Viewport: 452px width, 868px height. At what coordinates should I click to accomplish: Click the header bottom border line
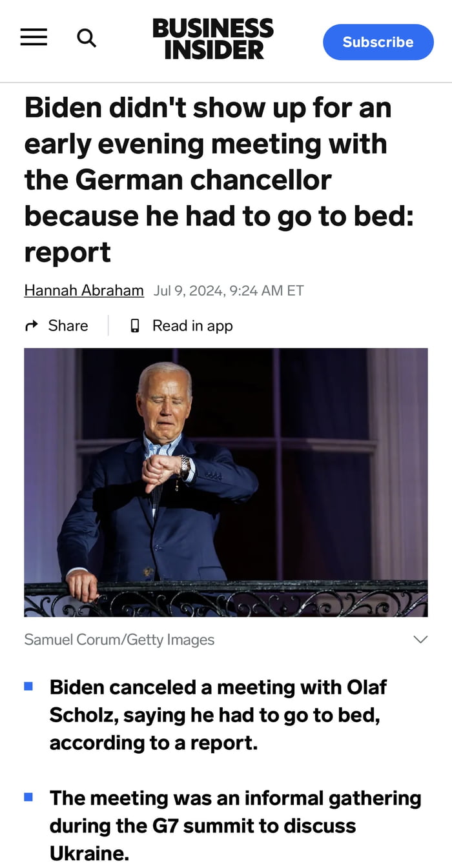226,83
